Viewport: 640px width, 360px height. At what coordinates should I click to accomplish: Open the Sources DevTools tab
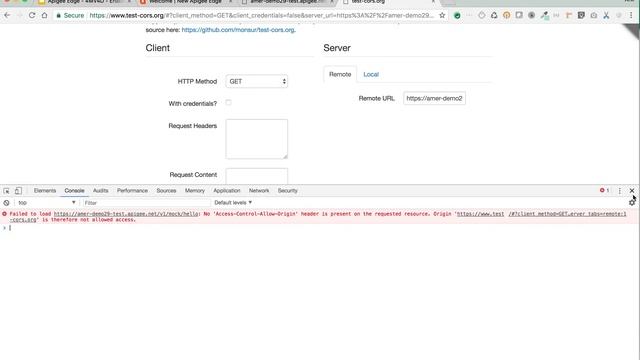pos(166,191)
